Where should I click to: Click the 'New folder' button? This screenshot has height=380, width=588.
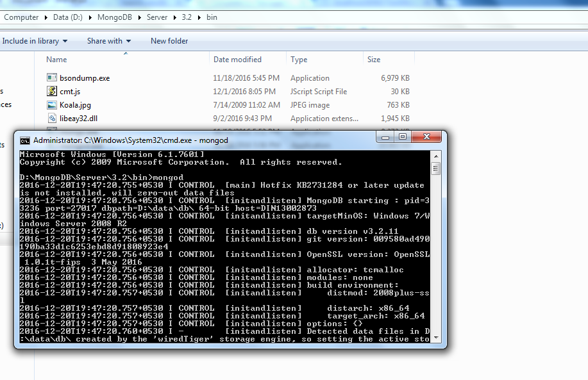click(169, 41)
